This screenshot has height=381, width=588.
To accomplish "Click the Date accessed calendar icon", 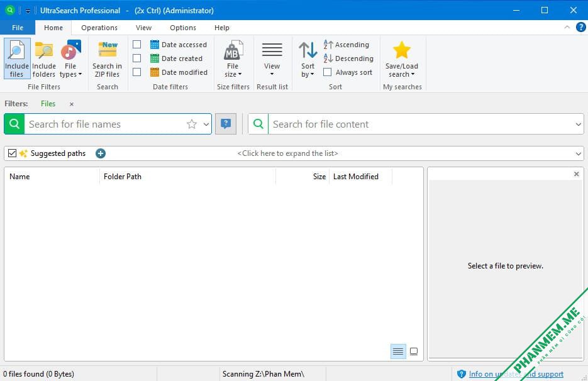I will [x=155, y=45].
